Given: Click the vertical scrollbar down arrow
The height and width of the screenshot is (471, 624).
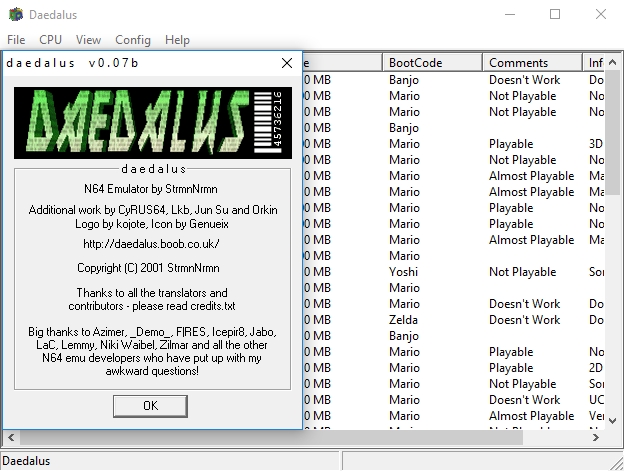Looking at the screenshot, I should [613, 420].
